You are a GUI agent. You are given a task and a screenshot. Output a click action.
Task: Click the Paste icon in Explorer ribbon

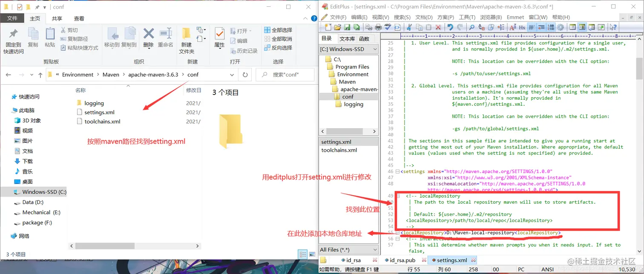click(x=50, y=37)
